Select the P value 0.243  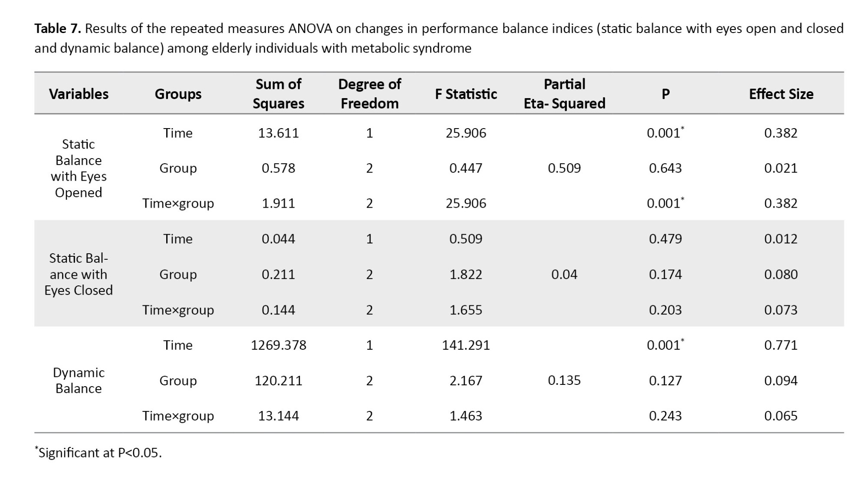point(665,416)
